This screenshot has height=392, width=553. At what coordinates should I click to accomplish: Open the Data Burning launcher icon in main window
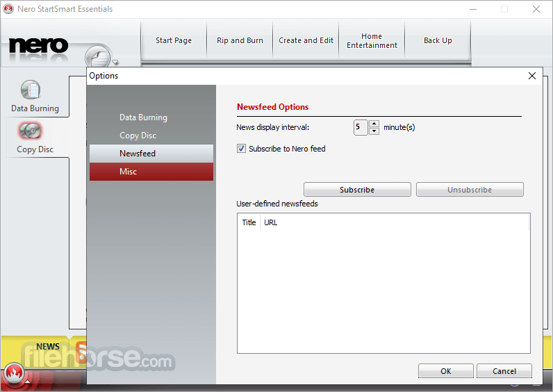(31, 90)
